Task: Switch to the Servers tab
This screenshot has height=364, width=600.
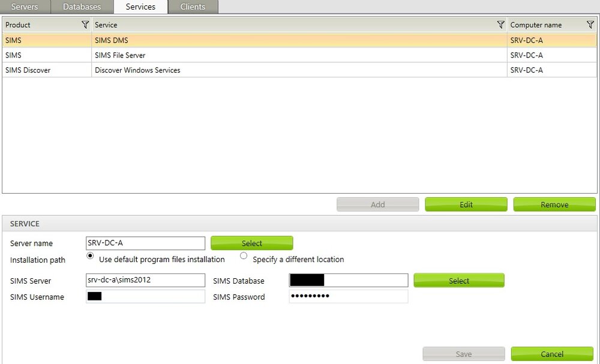Action: tap(25, 7)
